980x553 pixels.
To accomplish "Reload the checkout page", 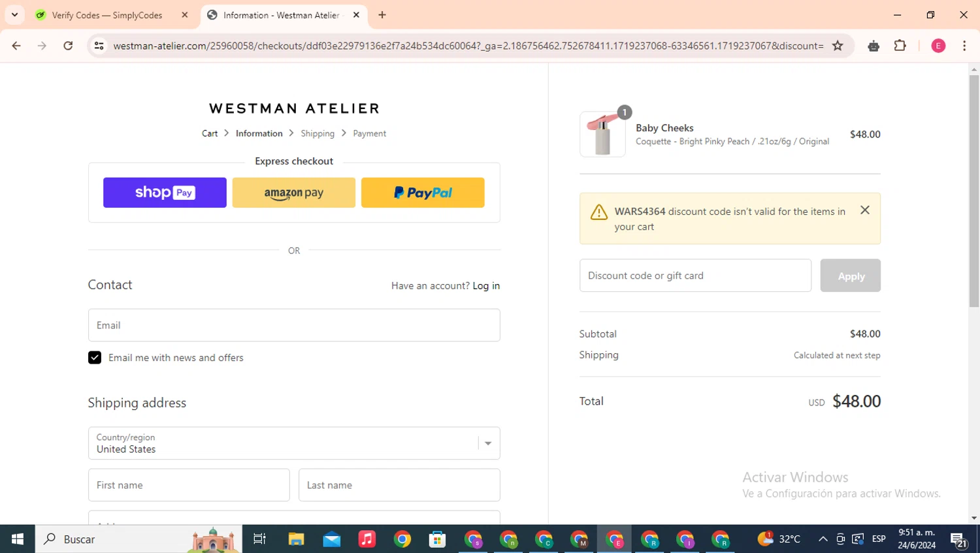I will coord(68,46).
